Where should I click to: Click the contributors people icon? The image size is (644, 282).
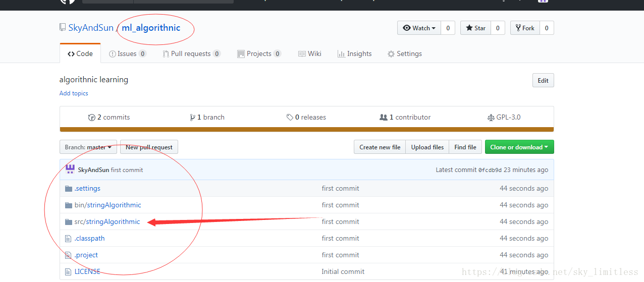coord(384,117)
